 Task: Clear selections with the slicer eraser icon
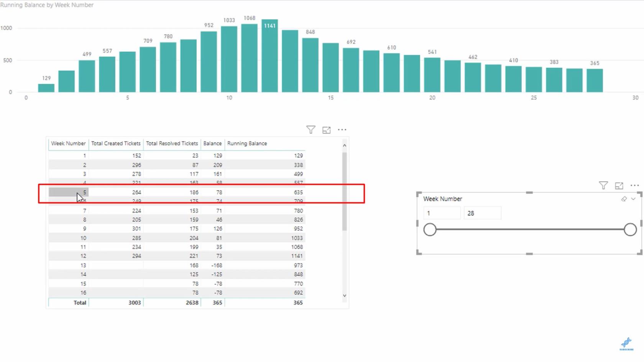click(x=624, y=199)
